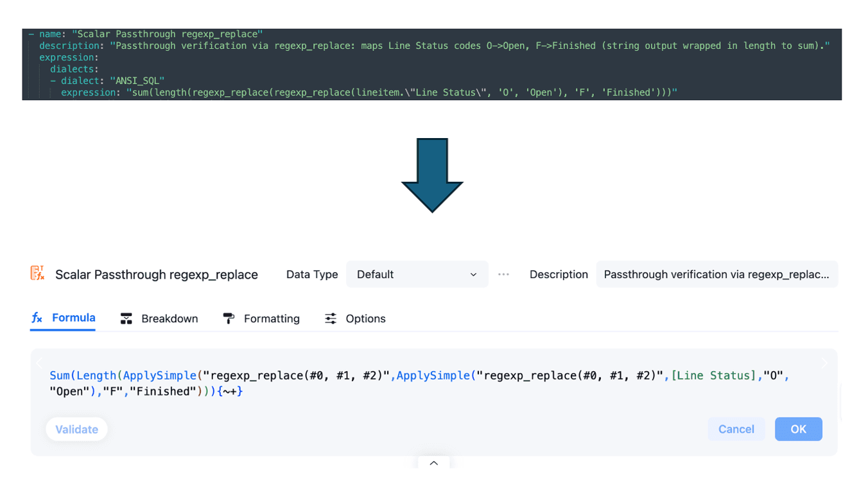Switch to the Formatting tab

click(261, 318)
